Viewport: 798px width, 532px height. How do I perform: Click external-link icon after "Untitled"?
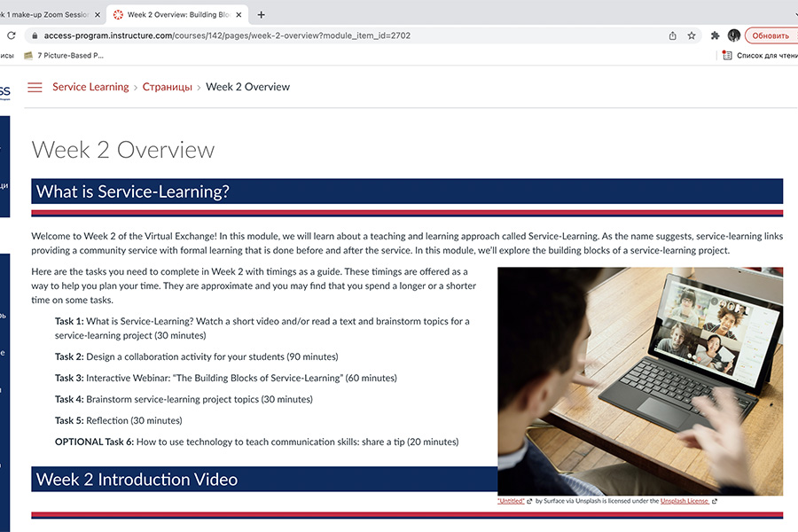[x=529, y=502]
